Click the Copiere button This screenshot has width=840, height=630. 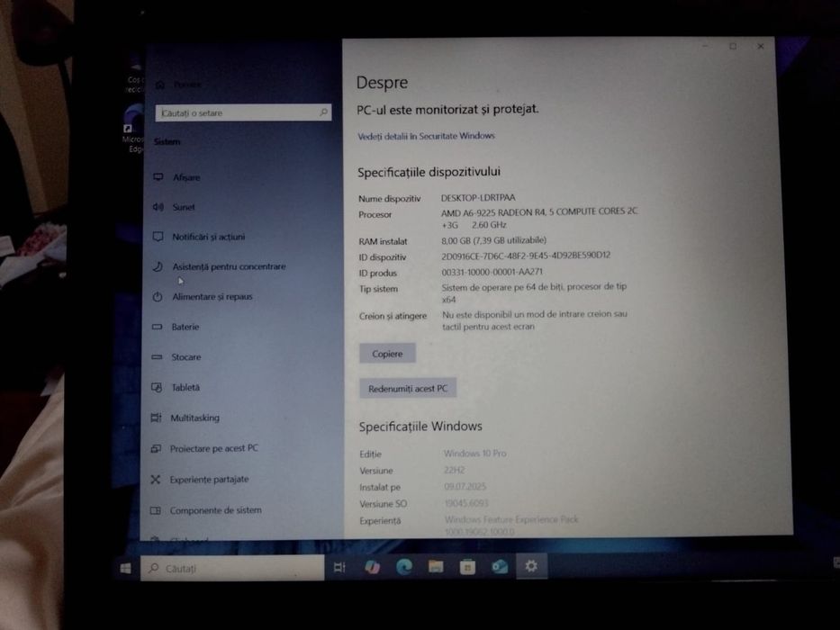(387, 354)
